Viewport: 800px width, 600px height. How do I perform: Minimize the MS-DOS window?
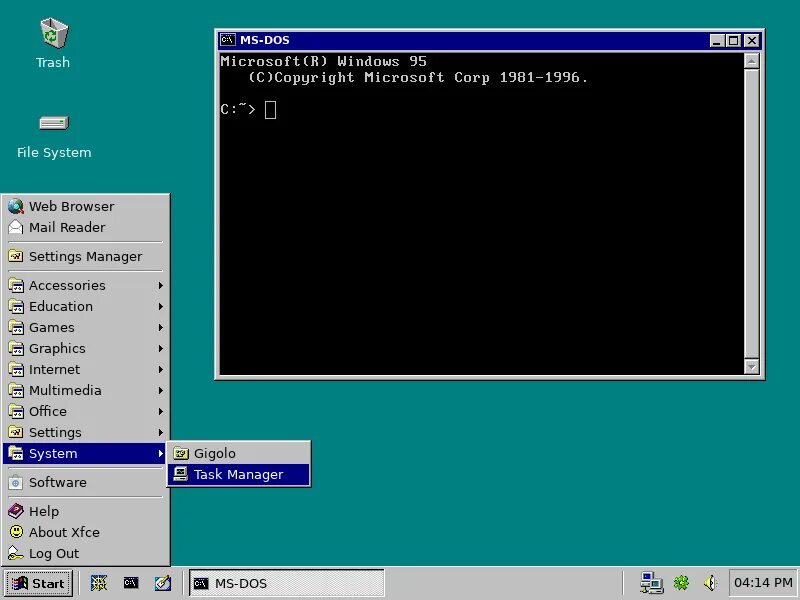tap(717, 40)
